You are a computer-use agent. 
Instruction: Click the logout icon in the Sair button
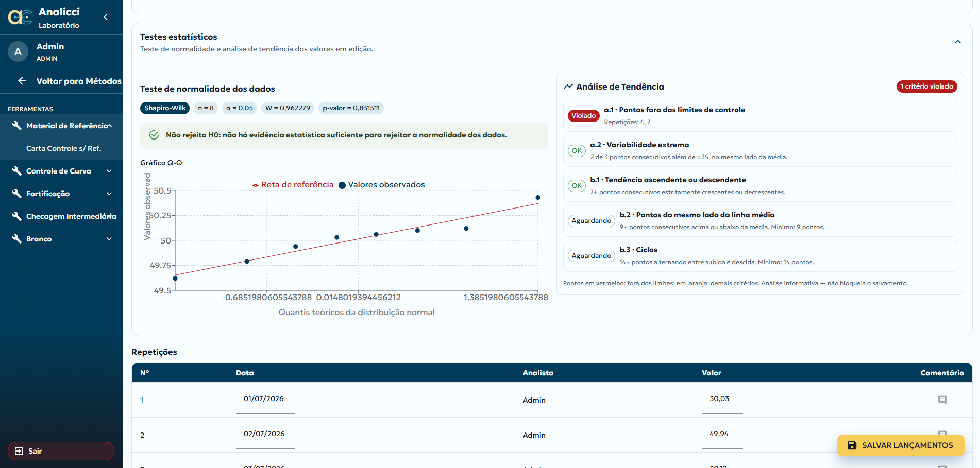click(19, 451)
